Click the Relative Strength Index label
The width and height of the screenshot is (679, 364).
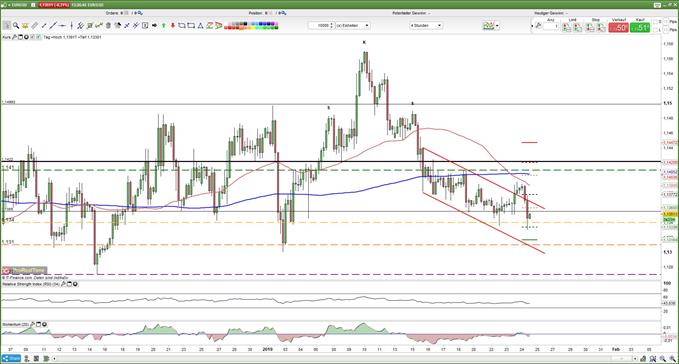point(31,284)
